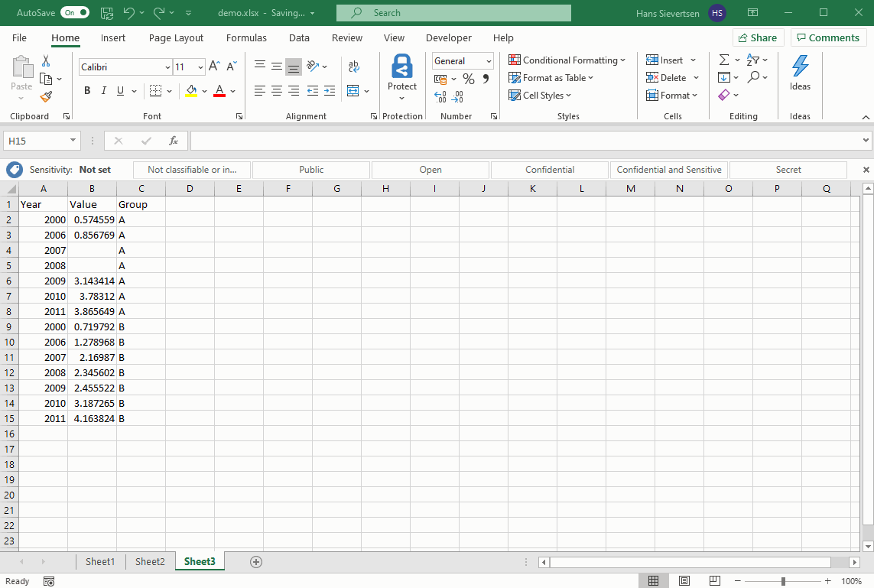874x588 pixels.
Task: Switch to the Formulas ribbon tab
Action: tap(246, 37)
